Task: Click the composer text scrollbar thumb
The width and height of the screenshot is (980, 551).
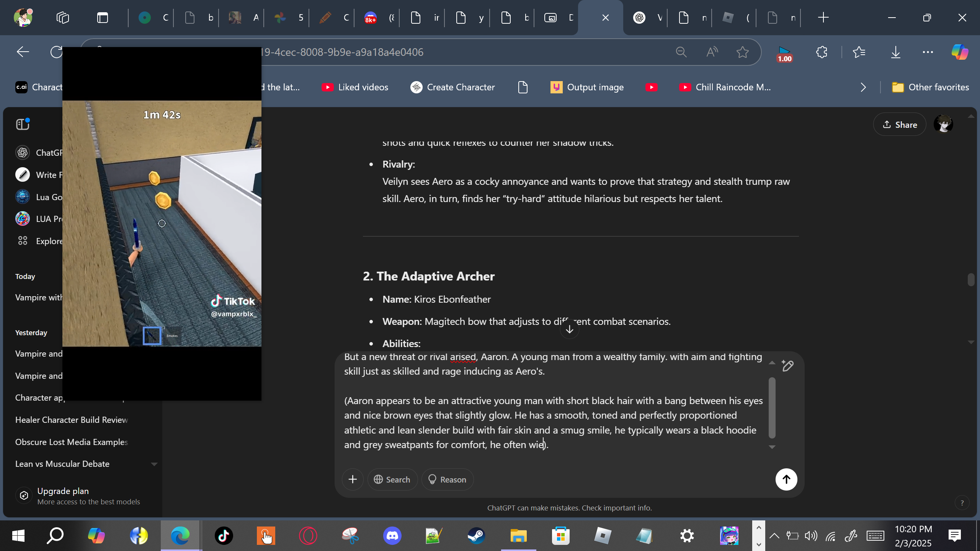Action: coord(772,408)
